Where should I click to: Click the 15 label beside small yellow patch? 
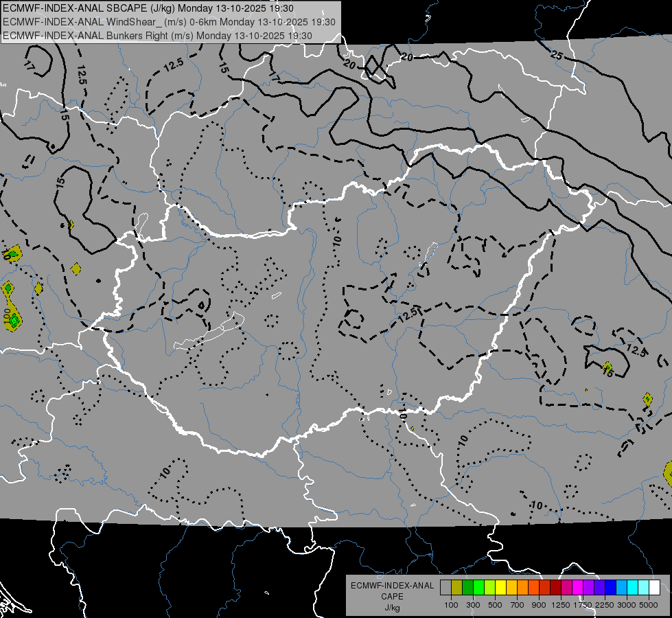[x=607, y=373]
